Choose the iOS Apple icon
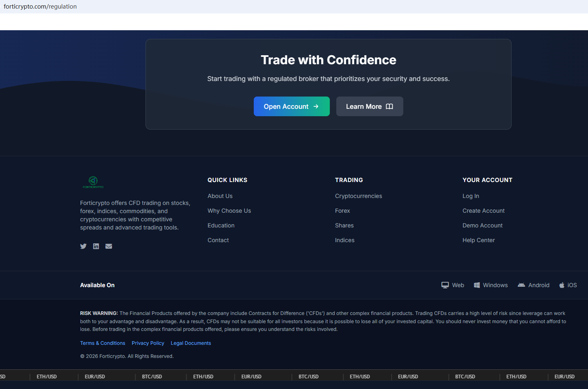 point(562,285)
